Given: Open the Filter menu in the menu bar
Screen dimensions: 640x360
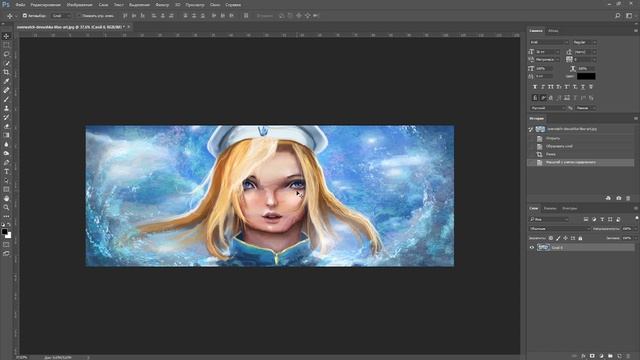Looking at the screenshot, I should tap(162, 5).
